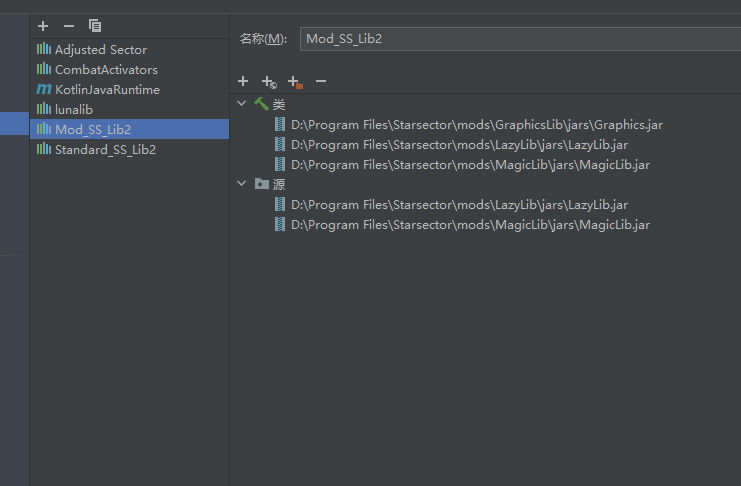This screenshot has height=486, width=741.
Task: Select MagicLib.jar under sources
Action: point(470,225)
